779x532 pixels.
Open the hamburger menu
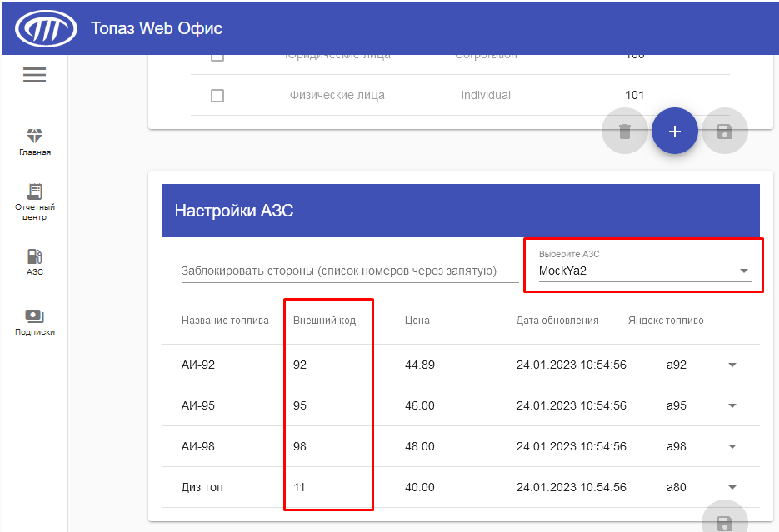34,75
